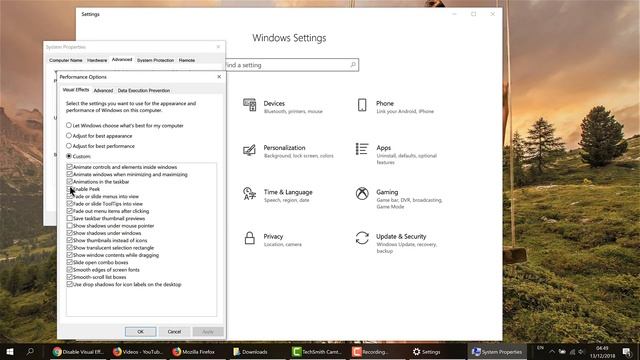Open the taskbar clock and date

(602, 352)
